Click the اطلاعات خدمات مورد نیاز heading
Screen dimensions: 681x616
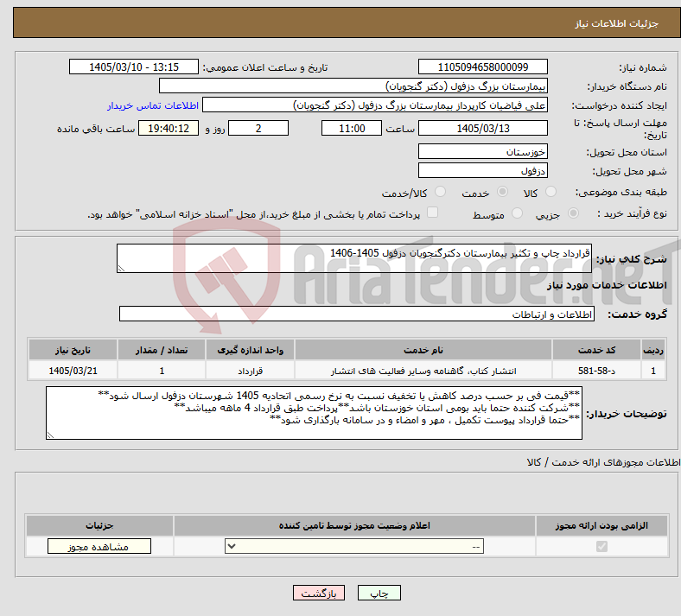click(607, 285)
